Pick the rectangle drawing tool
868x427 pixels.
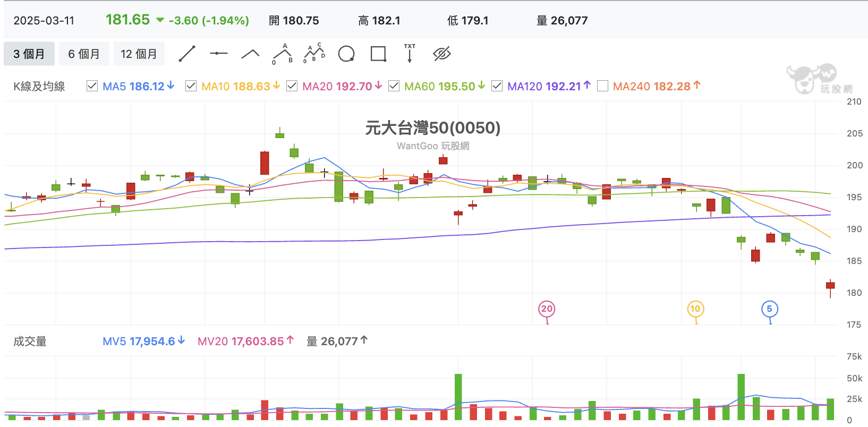378,54
